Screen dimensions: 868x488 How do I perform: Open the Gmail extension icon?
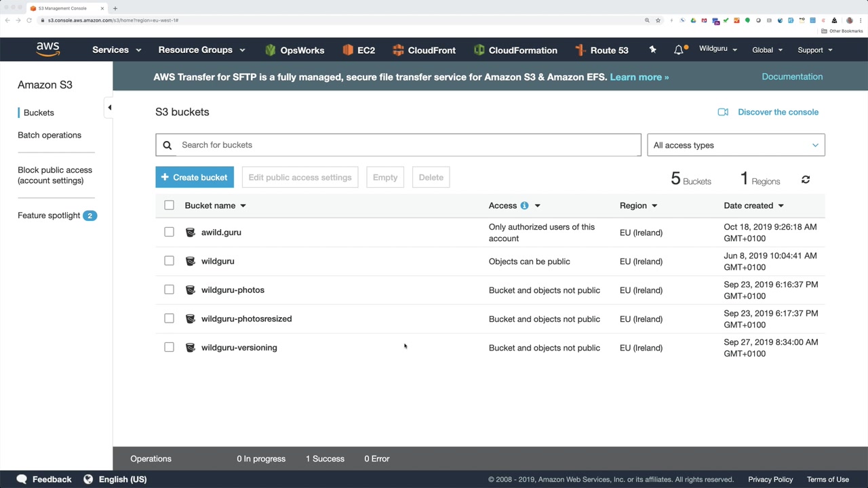[x=704, y=20]
